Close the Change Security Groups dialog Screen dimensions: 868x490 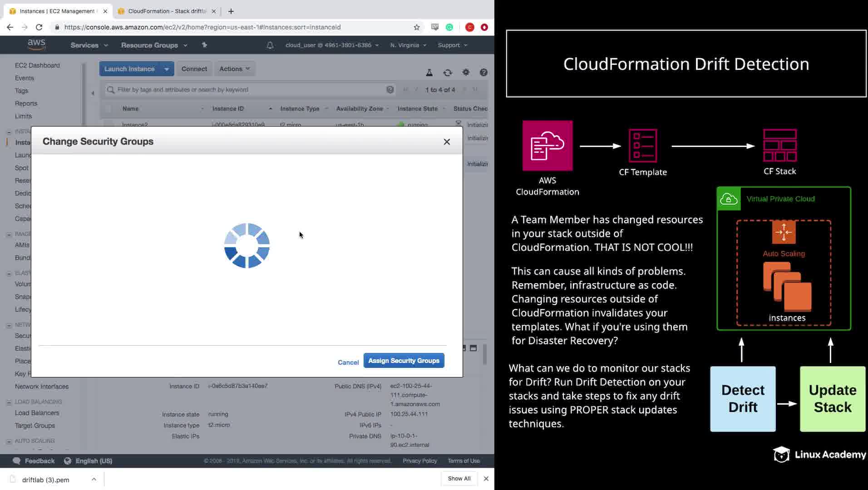[447, 142]
